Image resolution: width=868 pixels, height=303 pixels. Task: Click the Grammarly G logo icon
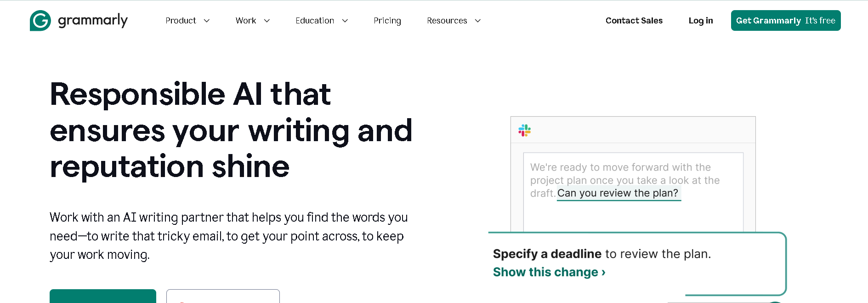40,21
